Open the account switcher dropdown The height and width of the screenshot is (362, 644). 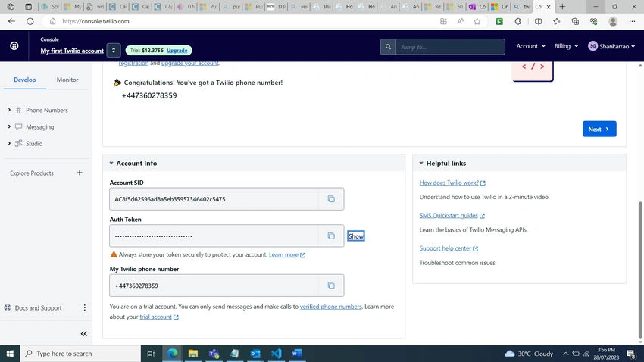[x=114, y=51]
